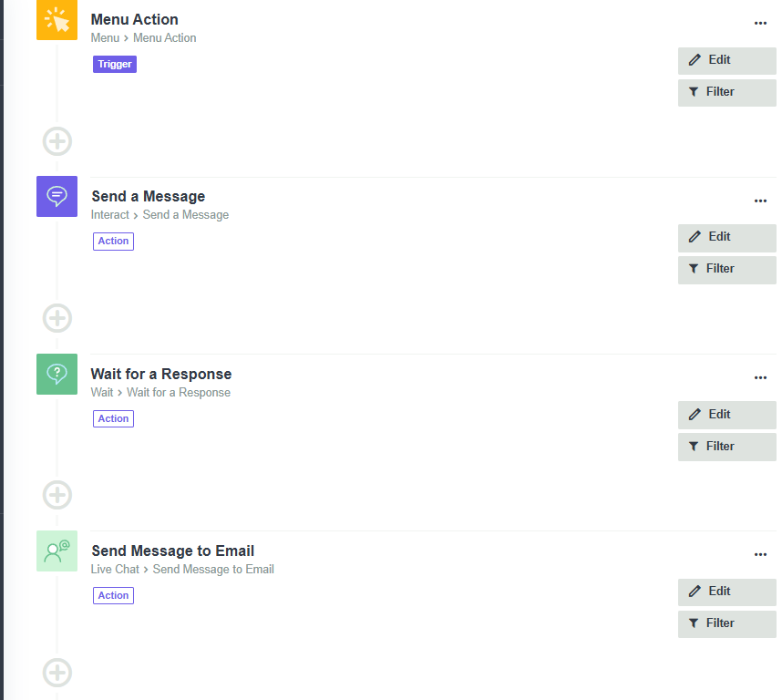782x700 pixels.
Task: Add a step below Send a Message
Action: pyautogui.click(x=57, y=318)
